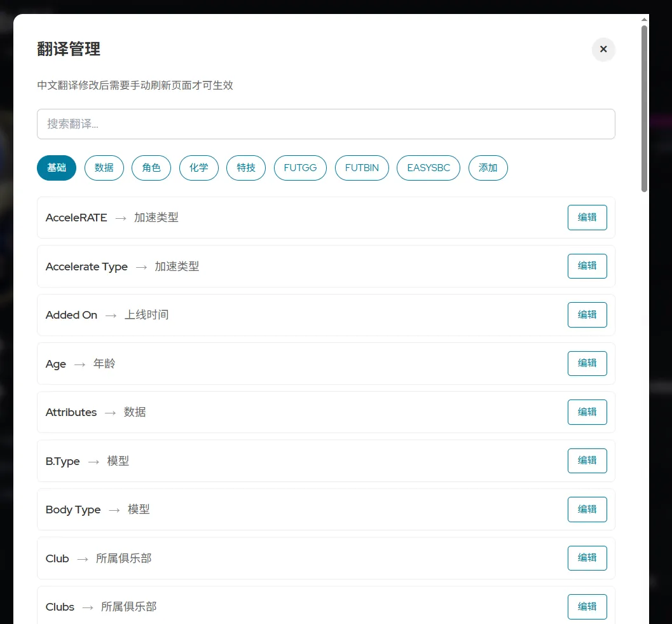The image size is (672, 624).
Task: Open the FUTGG category tab
Action: click(300, 168)
